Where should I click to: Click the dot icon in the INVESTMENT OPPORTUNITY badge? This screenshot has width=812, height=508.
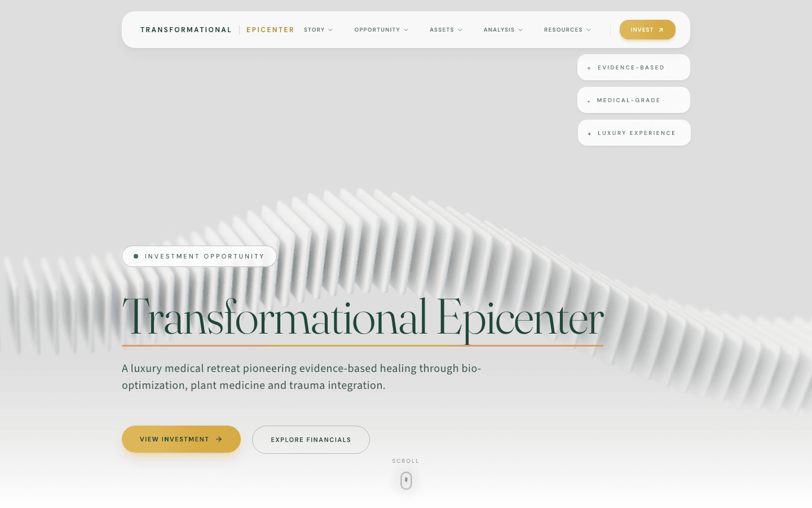pos(135,256)
